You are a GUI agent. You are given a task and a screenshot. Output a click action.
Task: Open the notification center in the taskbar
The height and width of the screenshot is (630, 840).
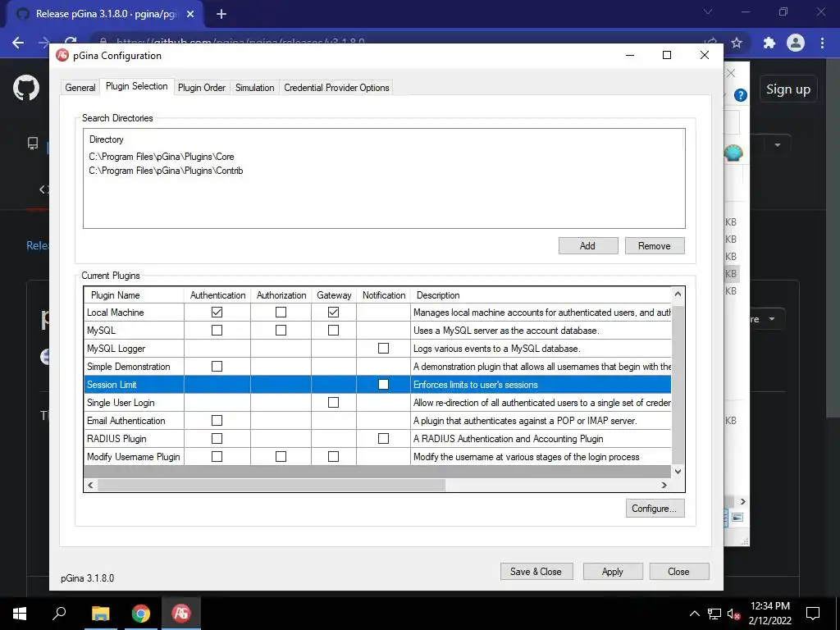813,614
